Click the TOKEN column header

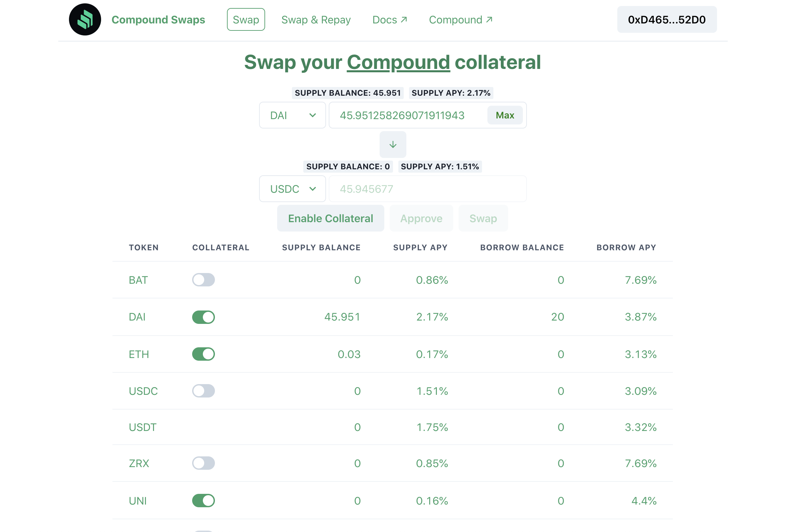click(144, 248)
